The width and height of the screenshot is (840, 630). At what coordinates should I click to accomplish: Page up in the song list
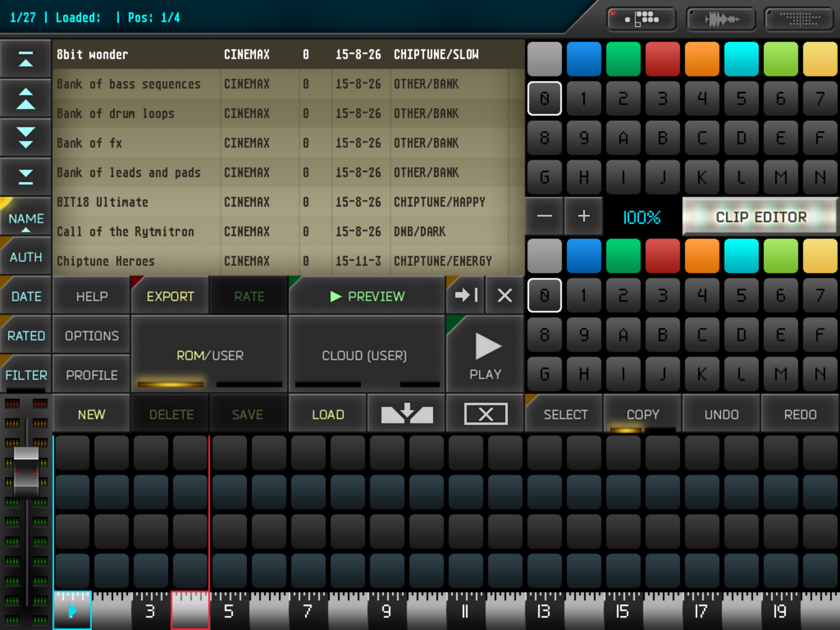25,98
